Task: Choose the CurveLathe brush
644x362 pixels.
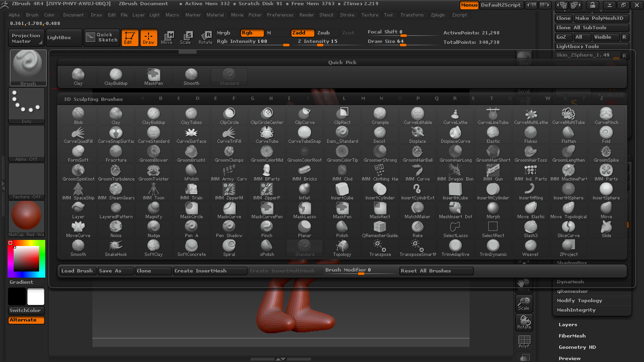Action: [455, 116]
